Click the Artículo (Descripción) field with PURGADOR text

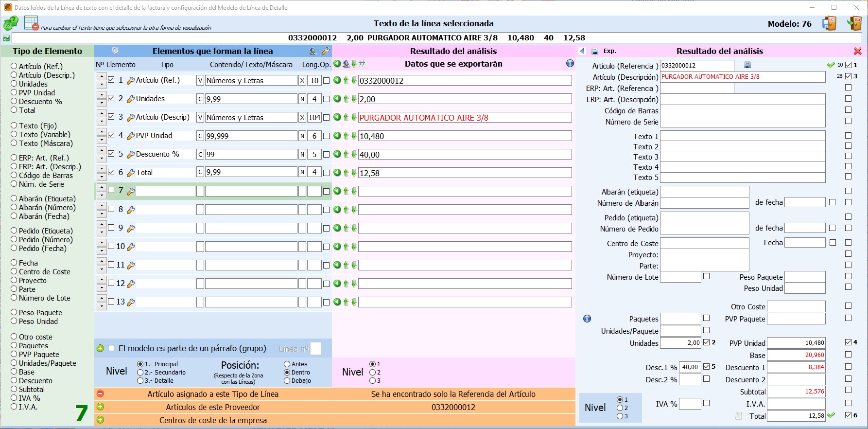coord(743,77)
